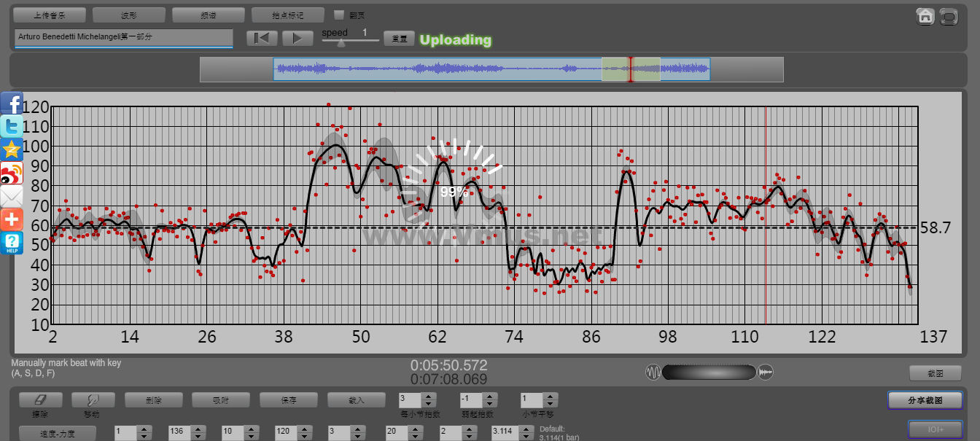Click the Weibo share icon
Viewport: 980px width, 441px height.
(x=12, y=173)
